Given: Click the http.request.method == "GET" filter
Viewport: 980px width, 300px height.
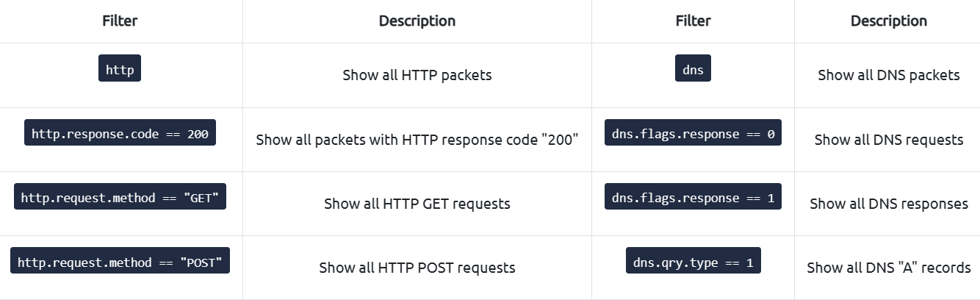Looking at the screenshot, I should (x=120, y=196).
